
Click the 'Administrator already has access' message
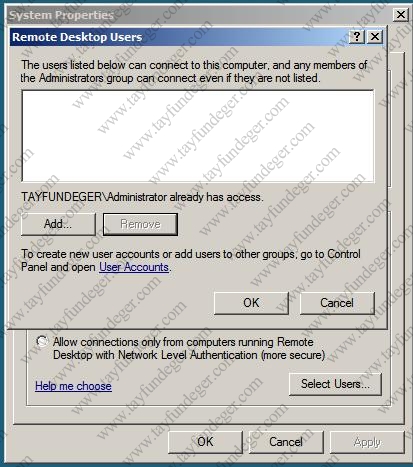coord(142,197)
